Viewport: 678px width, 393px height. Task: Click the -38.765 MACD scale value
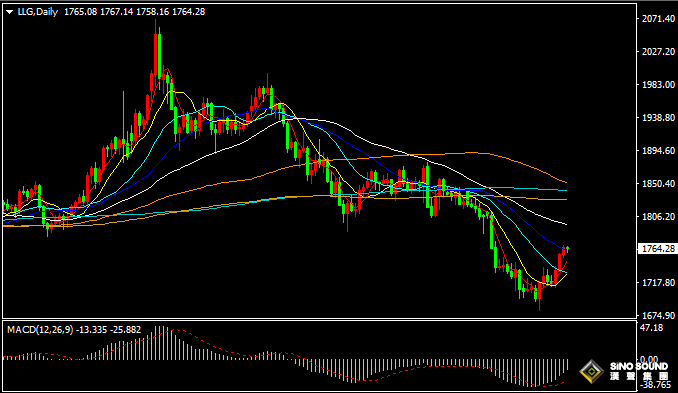click(655, 384)
